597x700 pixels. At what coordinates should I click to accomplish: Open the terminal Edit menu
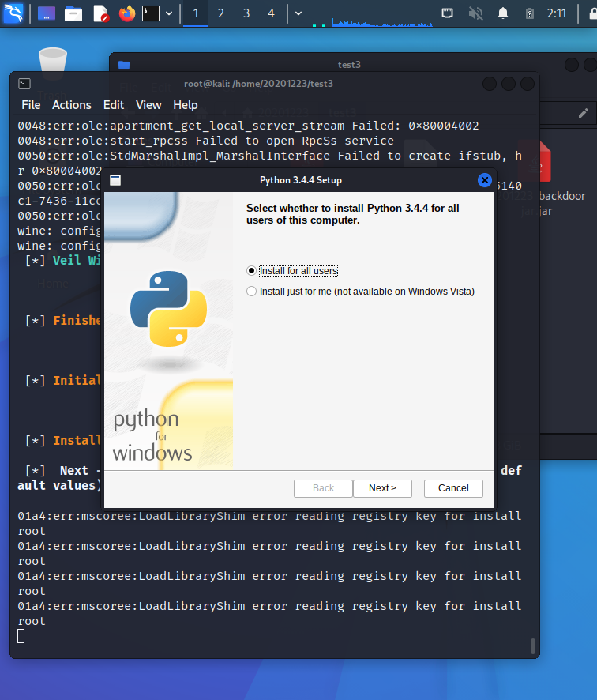point(114,105)
